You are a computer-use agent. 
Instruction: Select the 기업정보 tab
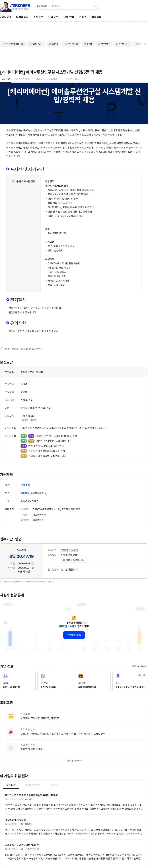40,79
